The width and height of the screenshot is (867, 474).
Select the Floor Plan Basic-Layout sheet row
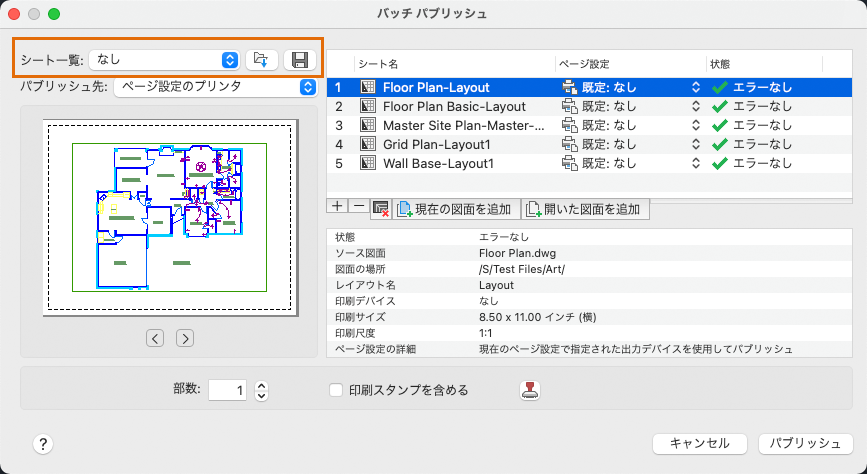tap(589, 106)
